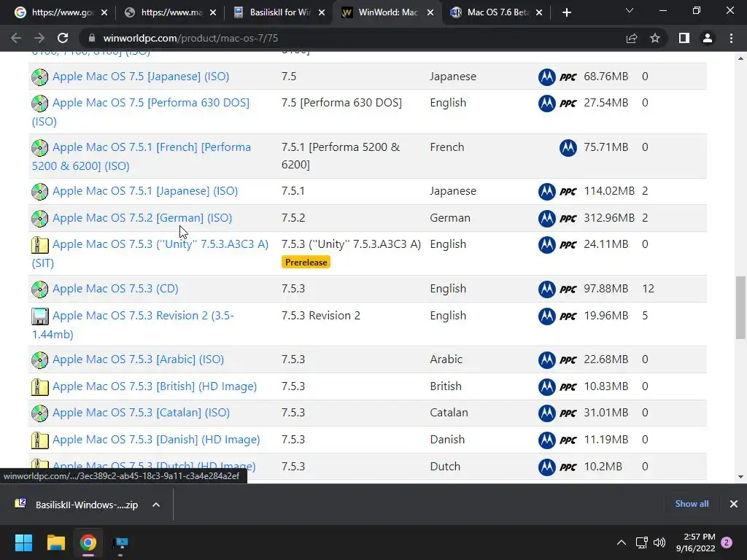
Task: Open the Chrome three-dot menu
Action: point(731,38)
